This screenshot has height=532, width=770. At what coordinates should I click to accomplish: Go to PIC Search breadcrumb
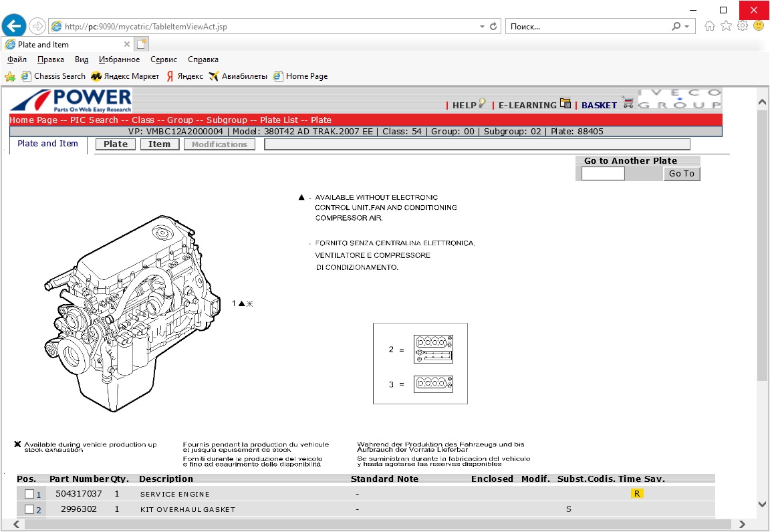click(x=94, y=120)
